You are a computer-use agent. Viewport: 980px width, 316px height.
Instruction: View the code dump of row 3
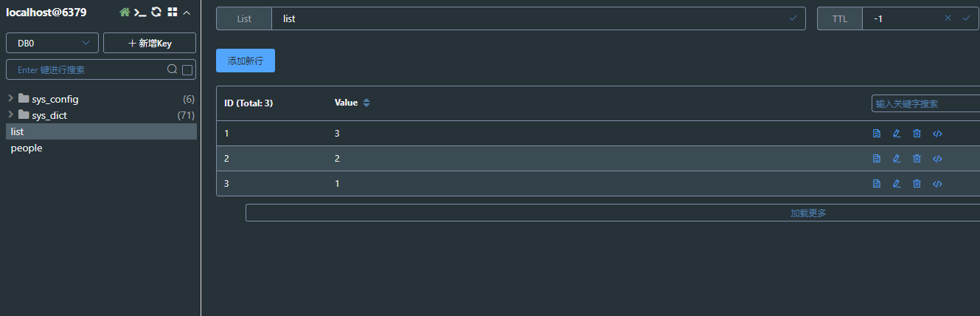click(937, 184)
